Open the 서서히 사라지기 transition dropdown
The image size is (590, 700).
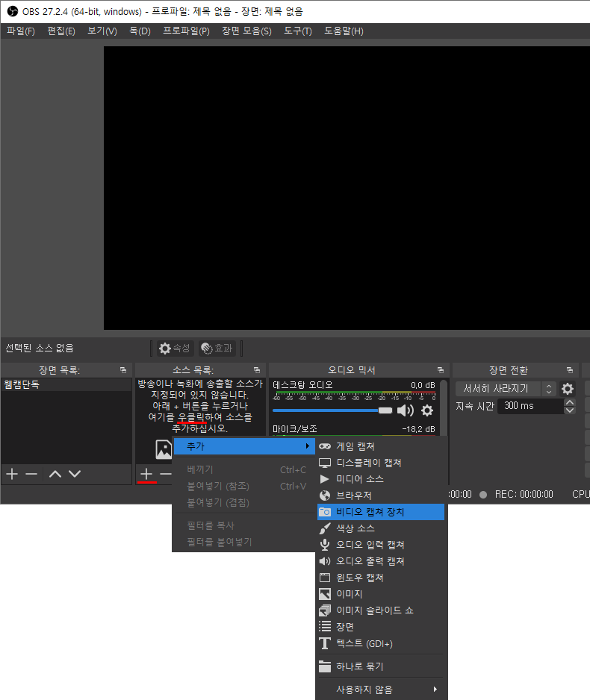coord(505,389)
